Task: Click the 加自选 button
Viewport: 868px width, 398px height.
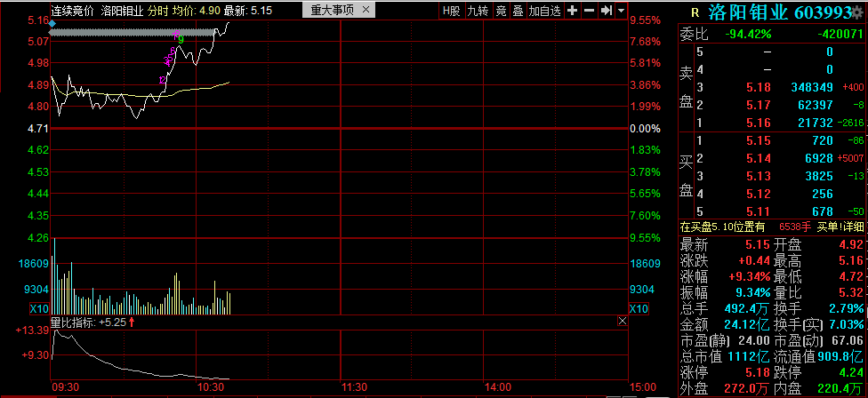Action: tap(545, 11)
